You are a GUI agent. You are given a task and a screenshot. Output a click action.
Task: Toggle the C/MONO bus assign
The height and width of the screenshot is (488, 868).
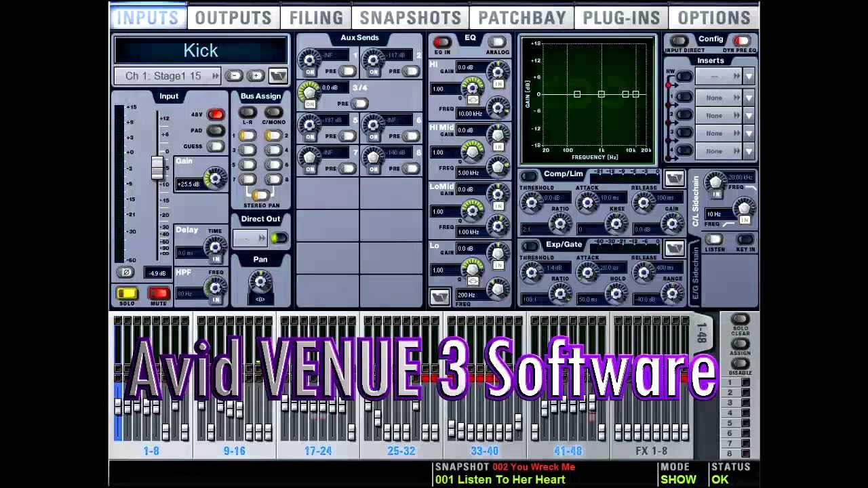[x=273, y=113]
